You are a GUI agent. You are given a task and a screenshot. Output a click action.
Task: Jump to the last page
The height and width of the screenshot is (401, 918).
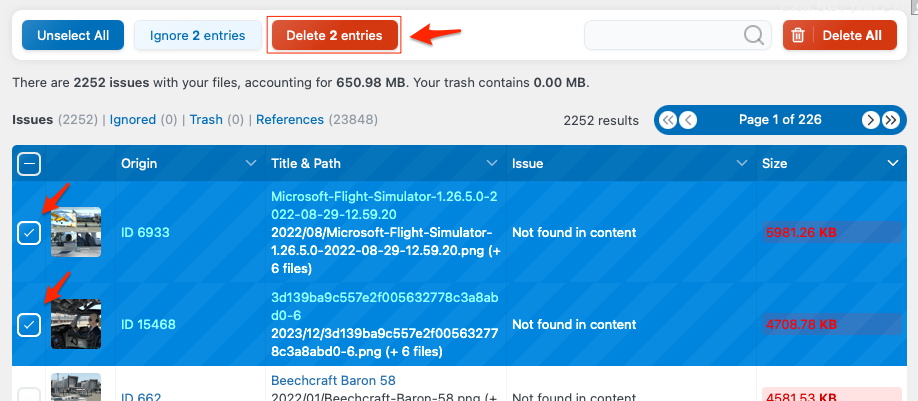pyautogui.click(x=891, y=120)
